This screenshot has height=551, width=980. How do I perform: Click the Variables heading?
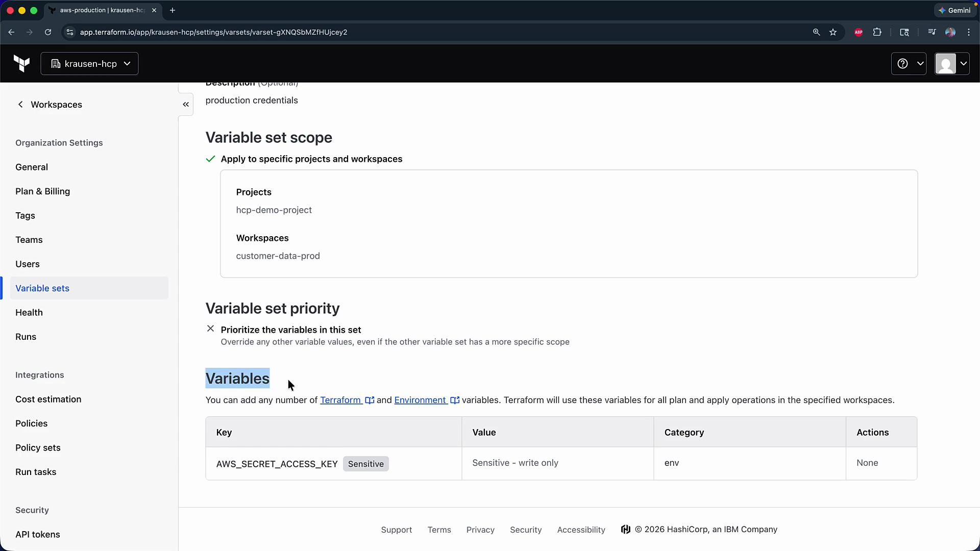tap(237, 379)
